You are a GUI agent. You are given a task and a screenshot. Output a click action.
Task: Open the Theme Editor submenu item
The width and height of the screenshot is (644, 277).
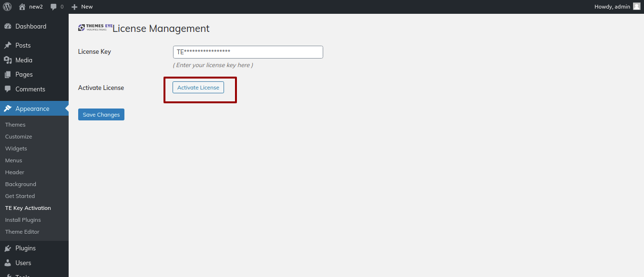(22, 232)
